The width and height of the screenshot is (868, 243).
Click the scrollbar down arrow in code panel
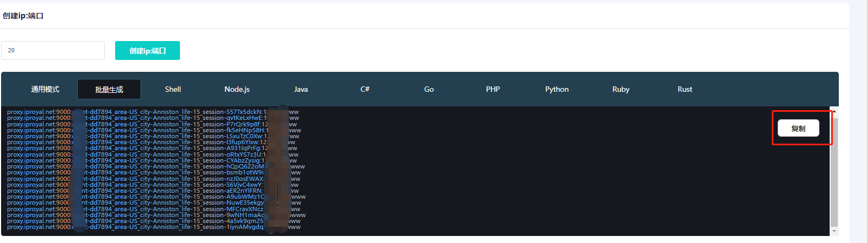coord(834,231)
